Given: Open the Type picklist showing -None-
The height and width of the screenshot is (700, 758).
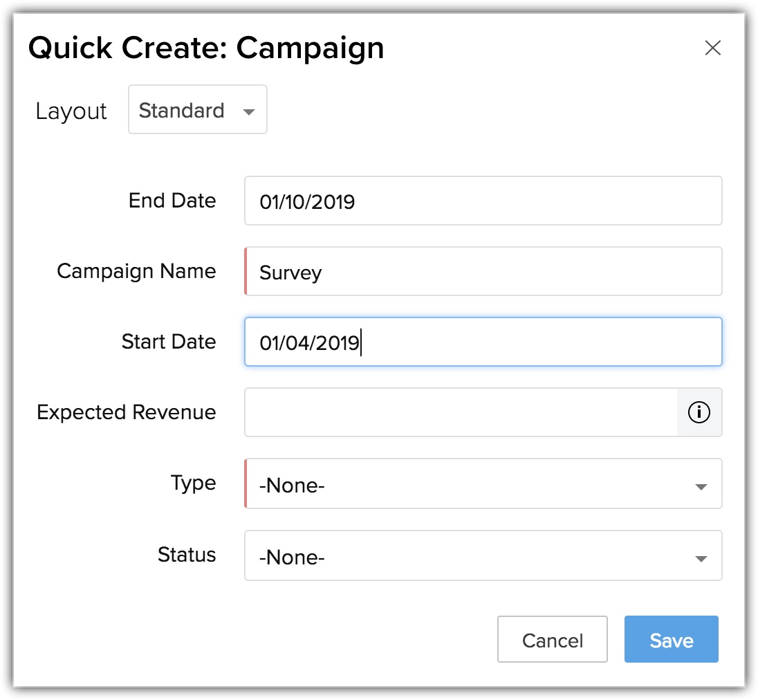Looking at the screenshot, I should (x=470, y=484).
